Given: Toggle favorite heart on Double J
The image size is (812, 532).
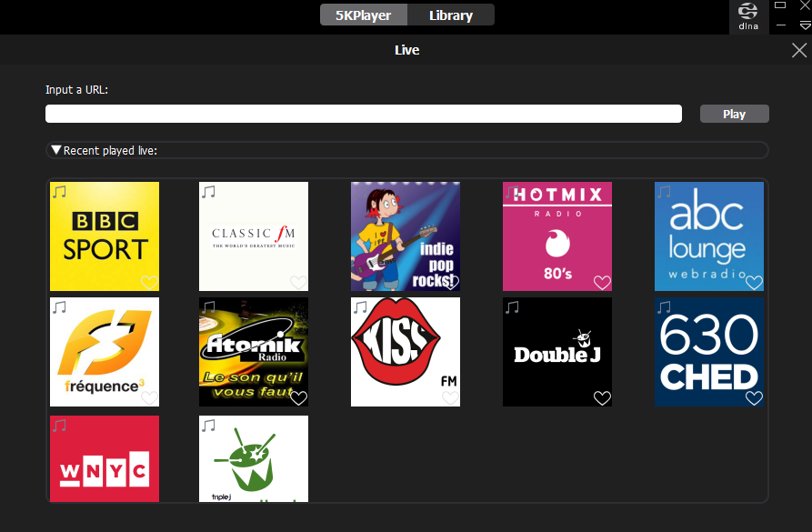Looking at the screenshot, I should click(601, 397).
